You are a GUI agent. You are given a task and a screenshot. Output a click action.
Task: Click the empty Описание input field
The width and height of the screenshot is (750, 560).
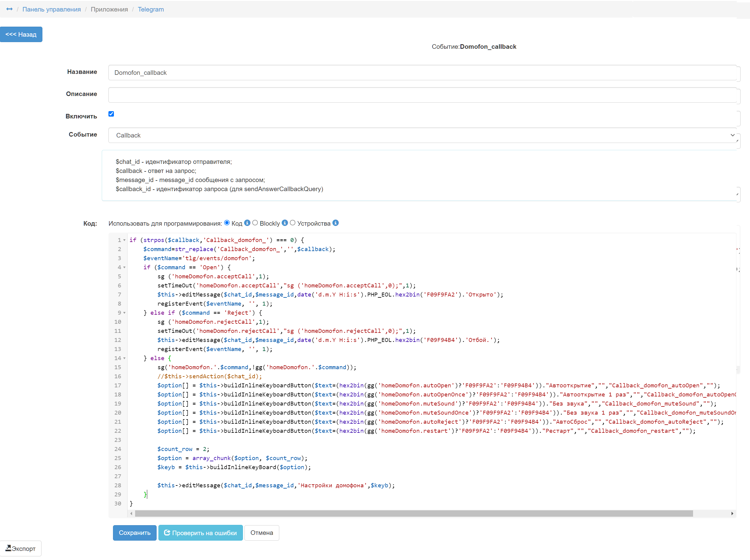pyautogui.click(x=423, y=95)
